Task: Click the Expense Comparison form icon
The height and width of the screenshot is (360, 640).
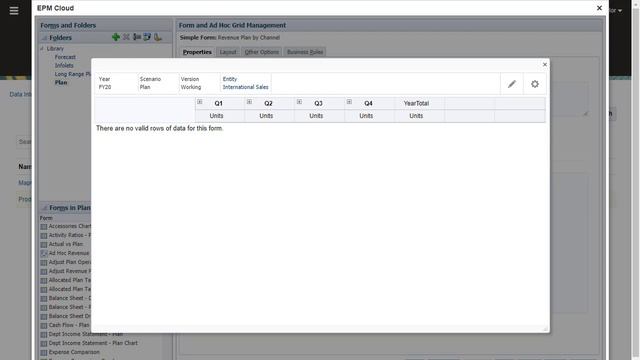Action: click(x=44, y=352)
